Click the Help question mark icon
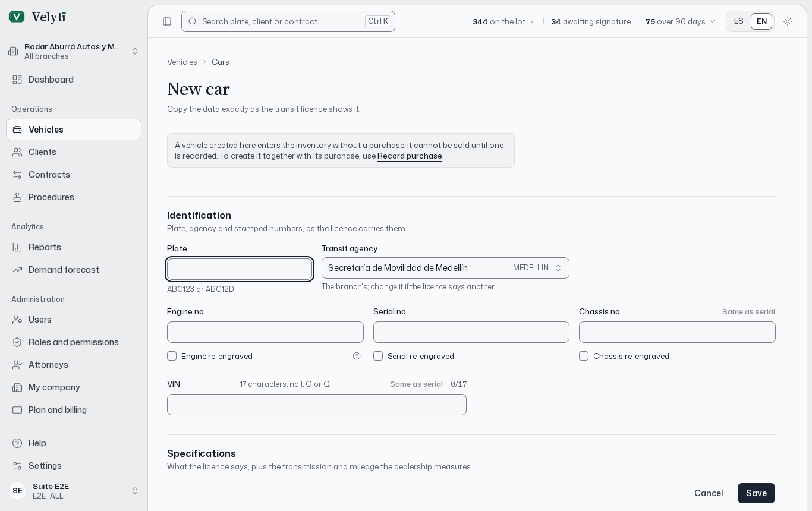 (x=17, y=443)
